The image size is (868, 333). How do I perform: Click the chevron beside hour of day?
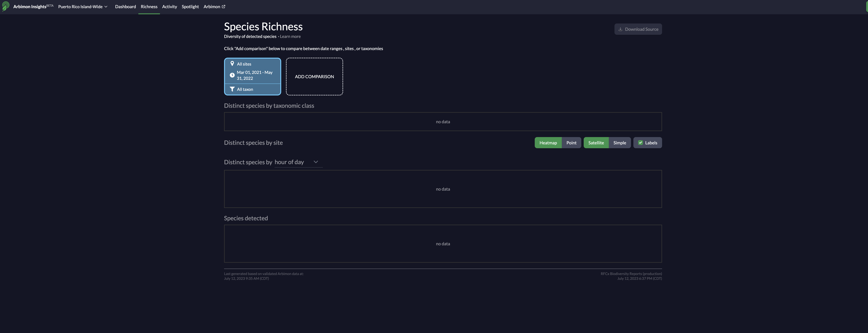pos(316,162)
